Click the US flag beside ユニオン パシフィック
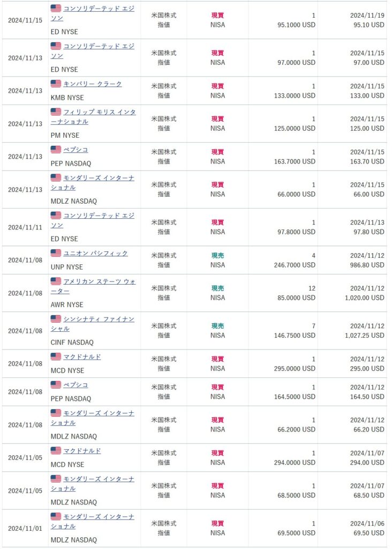The width and height of the screenshot is (392, 549). tap(56, 253)
